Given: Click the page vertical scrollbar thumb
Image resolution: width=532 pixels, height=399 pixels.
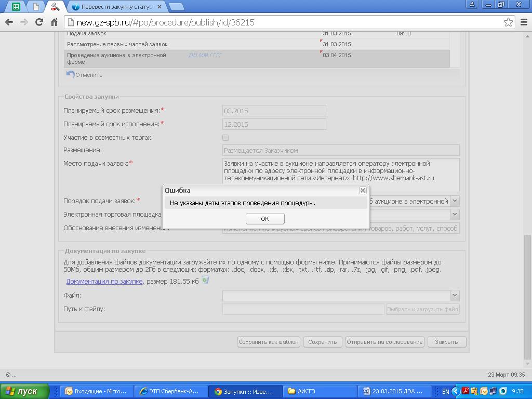Looking at the screenshot, I should click(x=528, y=296).
